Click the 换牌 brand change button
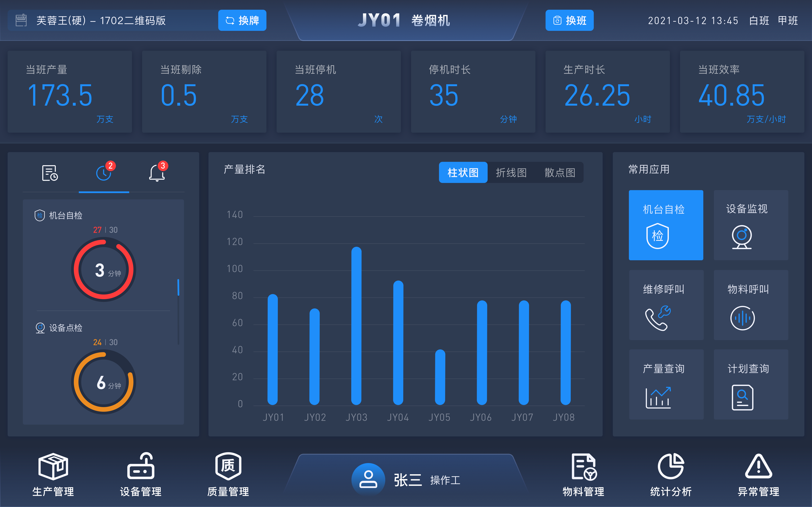The width and height of the screenshot is (812, 507). (x=242, y=20)
